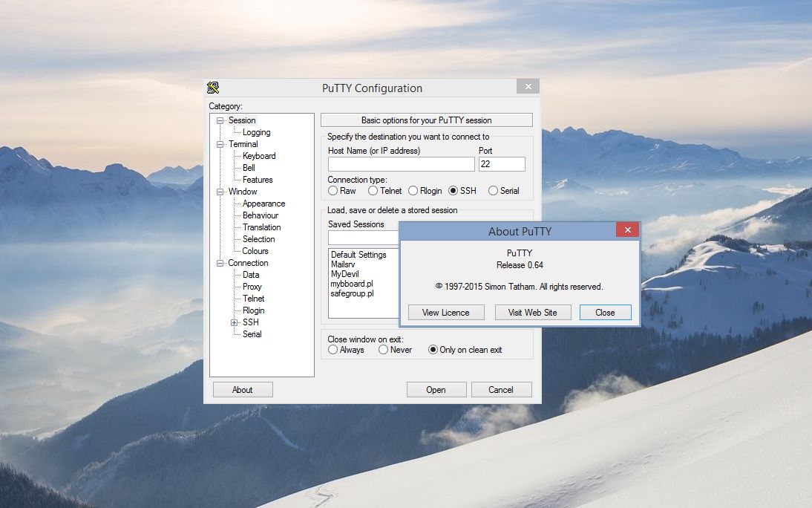Select the MyDevil saved session
Screen dimensions: 812x508
click(x=345, y=274)
